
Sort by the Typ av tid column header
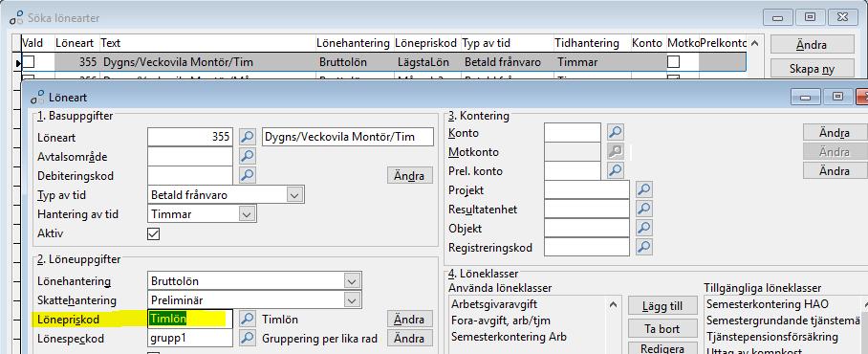tap(507, 43)
